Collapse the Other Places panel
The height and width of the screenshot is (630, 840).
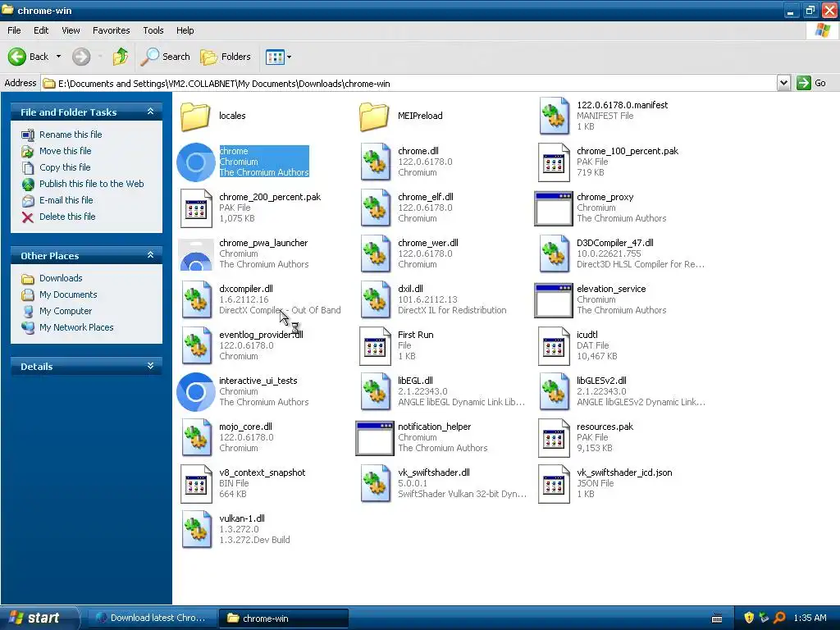pyautogui.click(x=151, y=255)
